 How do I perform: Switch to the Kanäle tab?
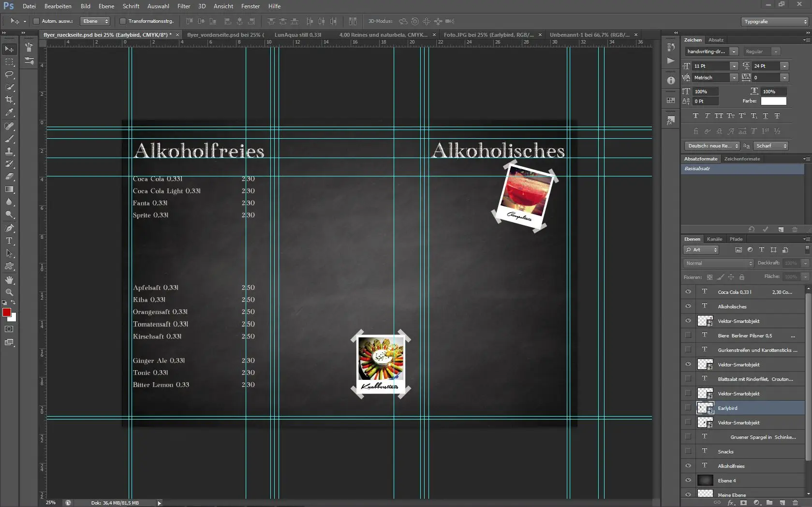pos(714,239)
